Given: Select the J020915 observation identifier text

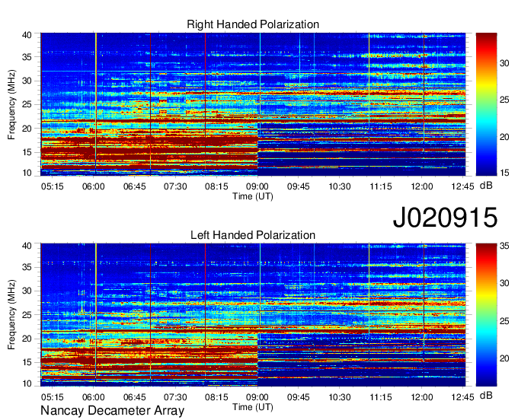Looking at the screenshot, I should pos(445,217).
